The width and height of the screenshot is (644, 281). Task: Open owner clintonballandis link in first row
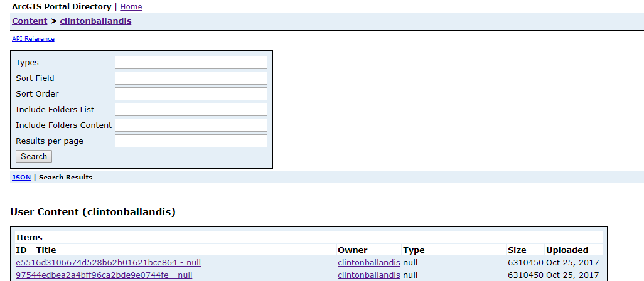pyautogui.click(x=369, y=263)
